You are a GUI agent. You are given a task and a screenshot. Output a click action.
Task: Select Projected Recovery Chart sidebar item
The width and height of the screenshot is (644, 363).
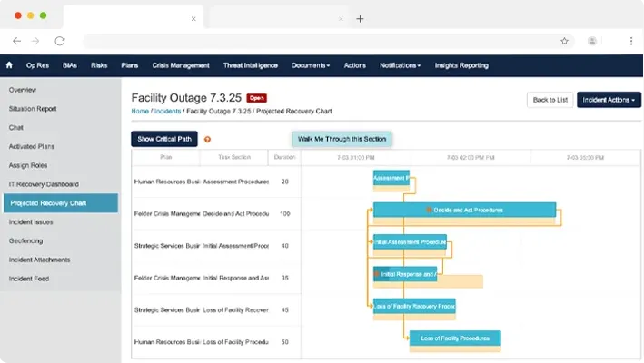pos(60,203)
